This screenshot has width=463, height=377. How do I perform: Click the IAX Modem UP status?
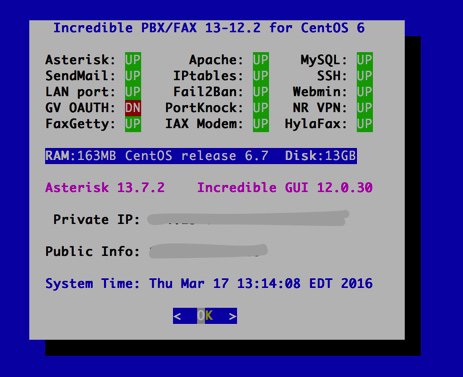pyautogui.click(x=261, y=124)
